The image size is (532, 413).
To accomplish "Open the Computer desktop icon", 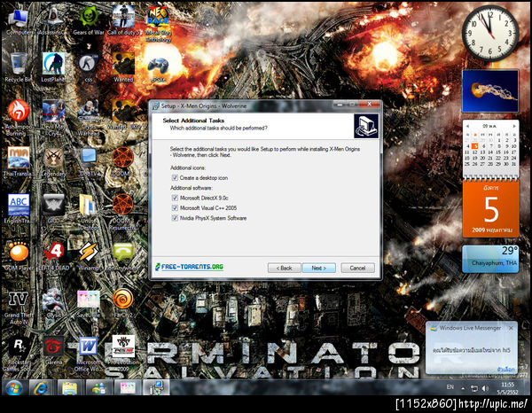I will click(x=19, y=22).
